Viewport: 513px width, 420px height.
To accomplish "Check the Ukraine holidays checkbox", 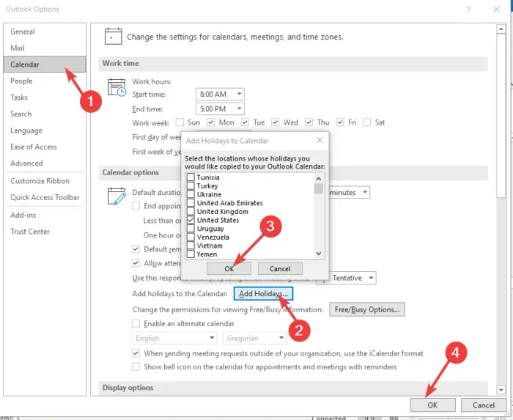I will pyautogui.click(x=191, y=194).
